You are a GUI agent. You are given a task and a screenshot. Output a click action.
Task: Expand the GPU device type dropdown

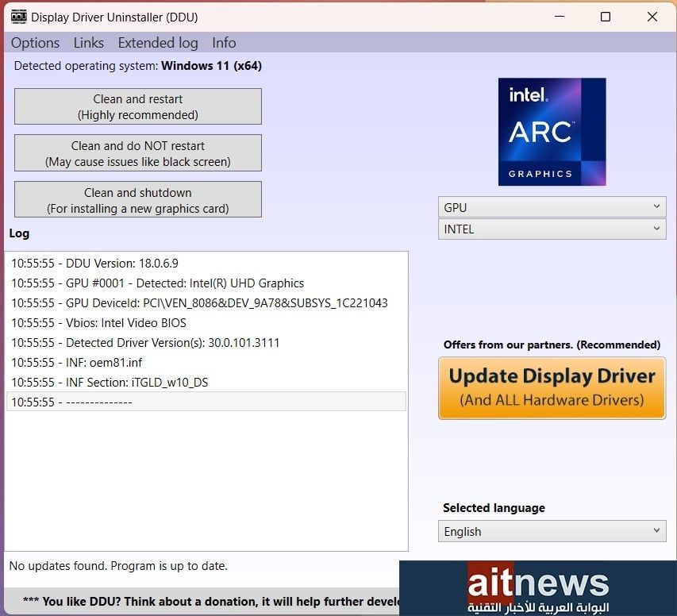click(x=552, y=207)
